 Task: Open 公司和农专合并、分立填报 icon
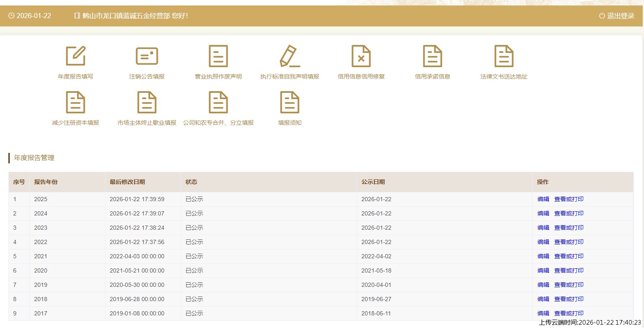pos(218,102)
